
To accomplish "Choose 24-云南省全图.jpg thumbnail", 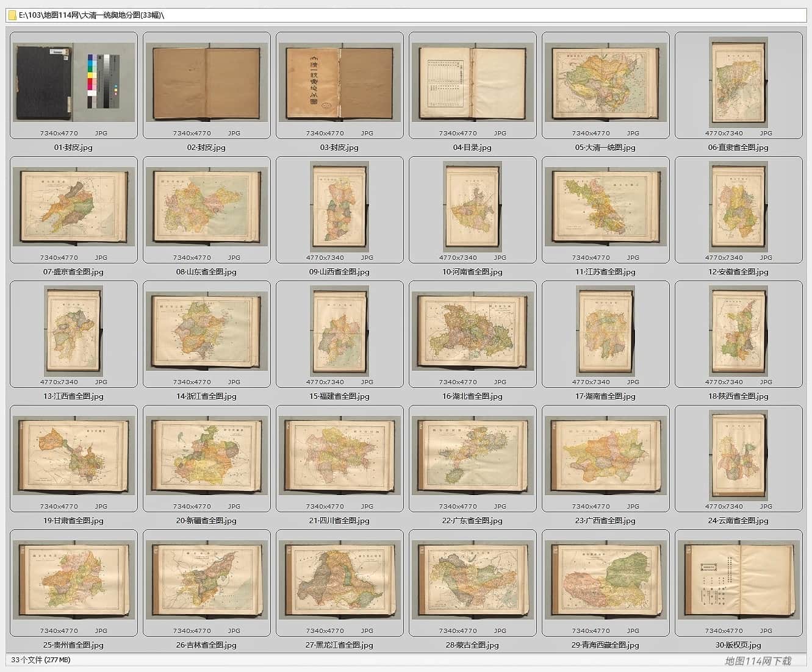I will pos(739,459).
